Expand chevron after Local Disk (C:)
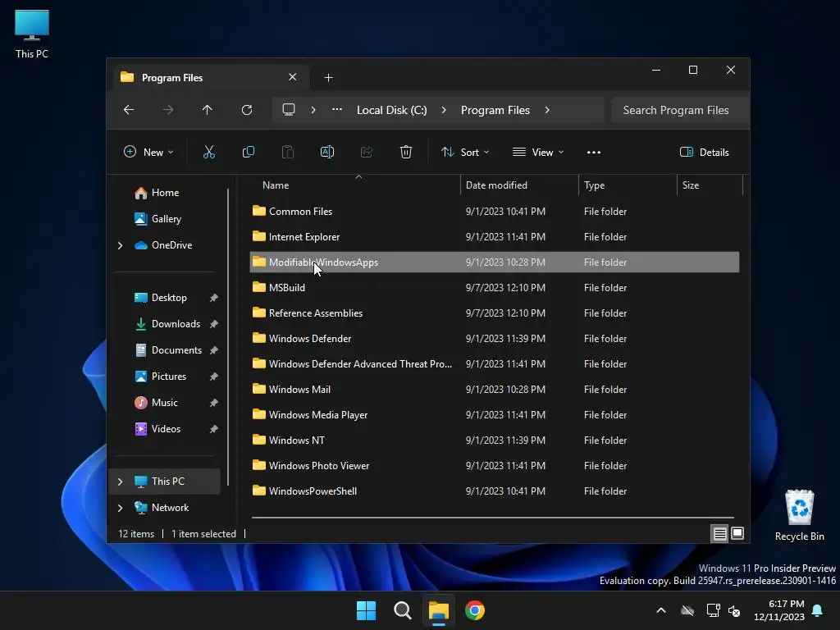This screenshot has width=840, height=630. 444,110
